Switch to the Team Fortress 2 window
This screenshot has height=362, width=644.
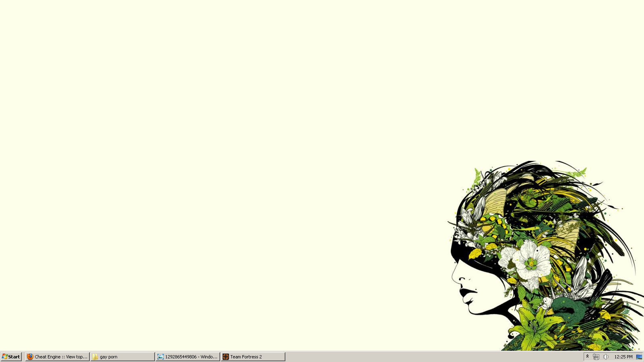point(253,357)
